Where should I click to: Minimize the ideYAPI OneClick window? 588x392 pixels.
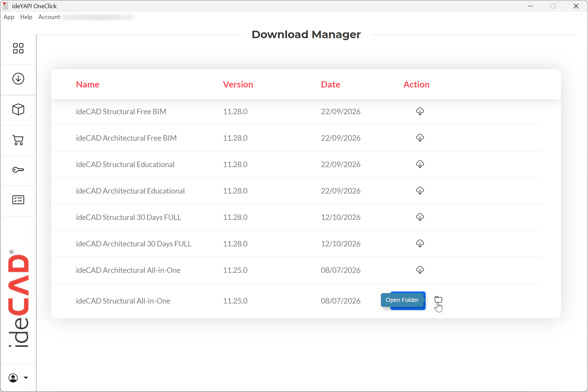point(530,6)
